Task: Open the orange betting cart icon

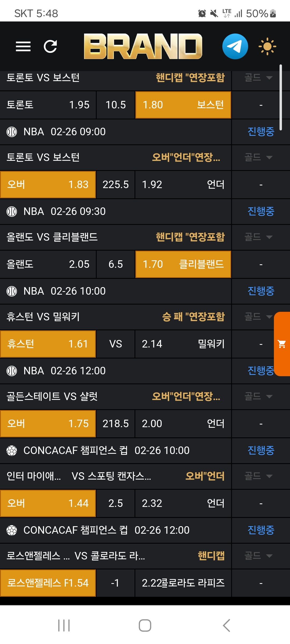Action: click(282, 344)
